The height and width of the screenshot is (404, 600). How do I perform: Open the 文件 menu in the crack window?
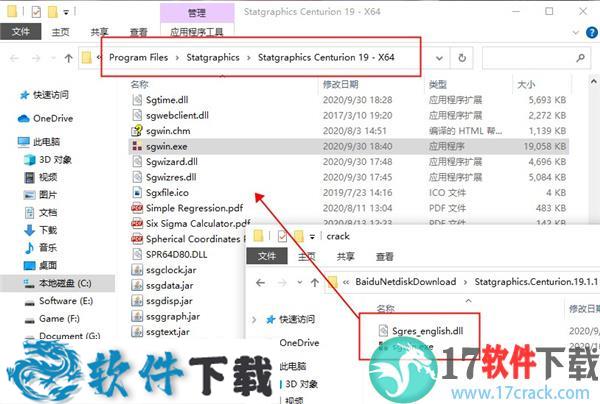267,256
